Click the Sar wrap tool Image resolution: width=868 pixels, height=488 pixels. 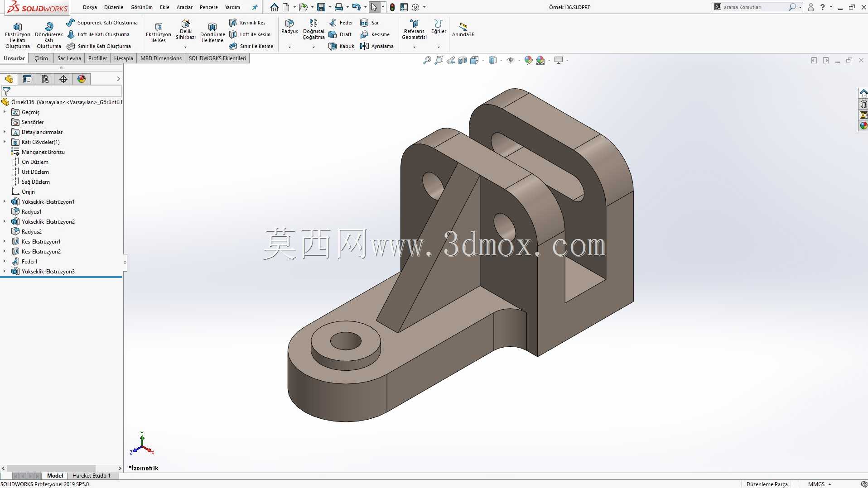point(369,23)
